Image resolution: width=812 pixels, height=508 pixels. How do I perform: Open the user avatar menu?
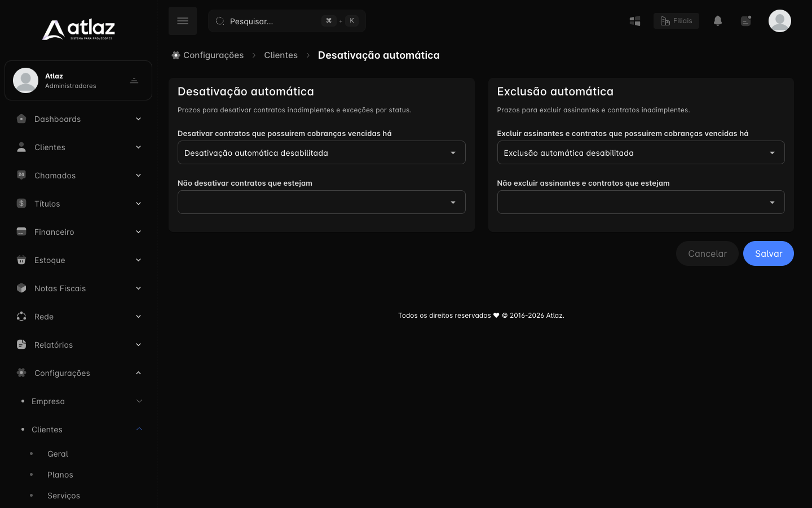780,21
